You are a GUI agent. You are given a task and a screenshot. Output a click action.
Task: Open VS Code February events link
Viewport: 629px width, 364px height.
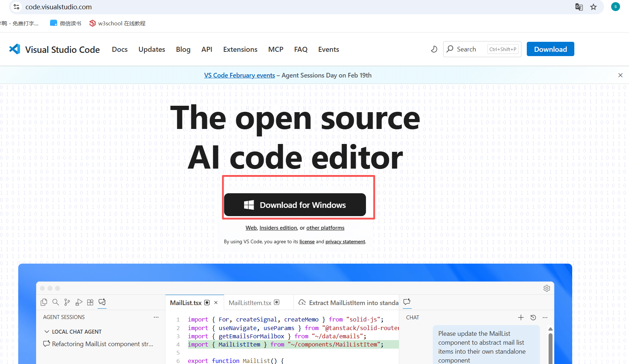[239, 75]
